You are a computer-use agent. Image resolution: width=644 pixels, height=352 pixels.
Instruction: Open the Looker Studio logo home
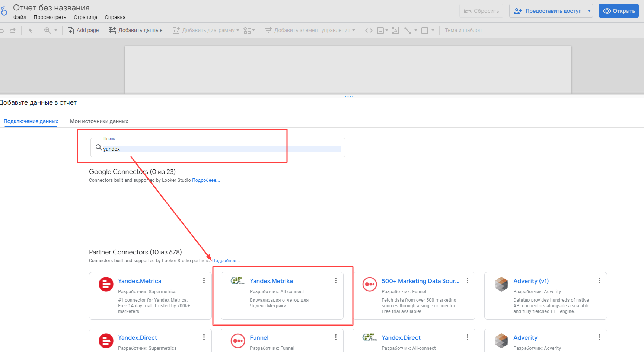(x=4, y=11)
